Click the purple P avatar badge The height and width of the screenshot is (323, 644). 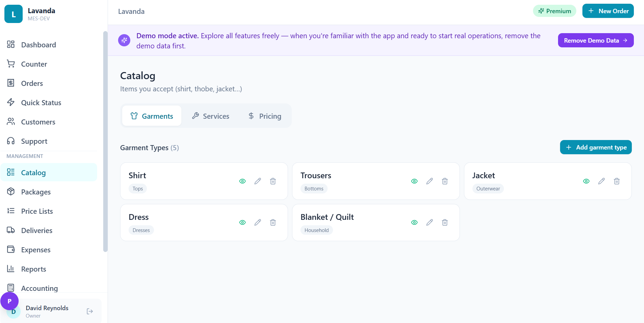pyautogui.click(x=9, y=301)
